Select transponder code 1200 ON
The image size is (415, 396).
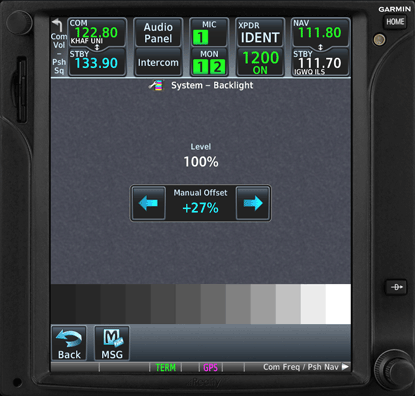[x=260, y=62]
